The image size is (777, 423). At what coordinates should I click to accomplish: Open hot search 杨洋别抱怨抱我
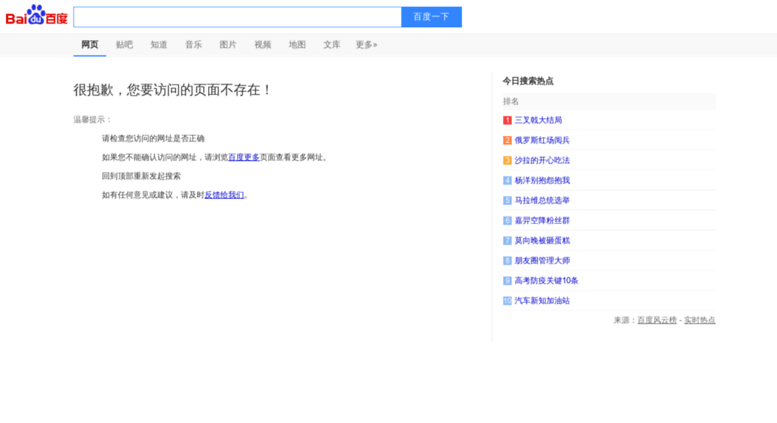542,180
